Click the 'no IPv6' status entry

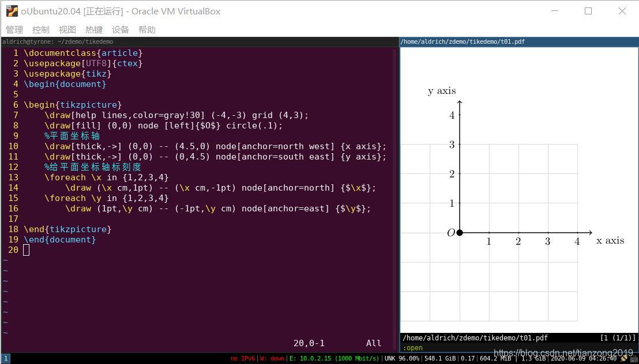243,359
